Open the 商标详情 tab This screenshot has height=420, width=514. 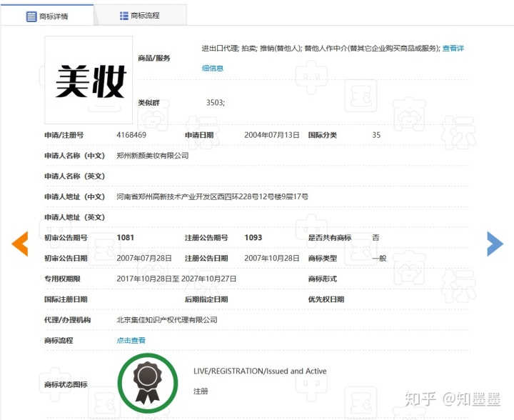pyautogui.click(x=47, y=16)
